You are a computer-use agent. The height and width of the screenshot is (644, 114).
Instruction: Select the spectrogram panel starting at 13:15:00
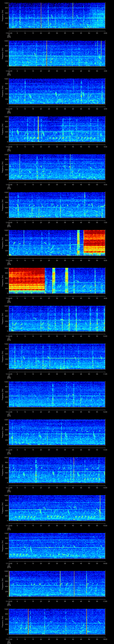pos(57,546)
